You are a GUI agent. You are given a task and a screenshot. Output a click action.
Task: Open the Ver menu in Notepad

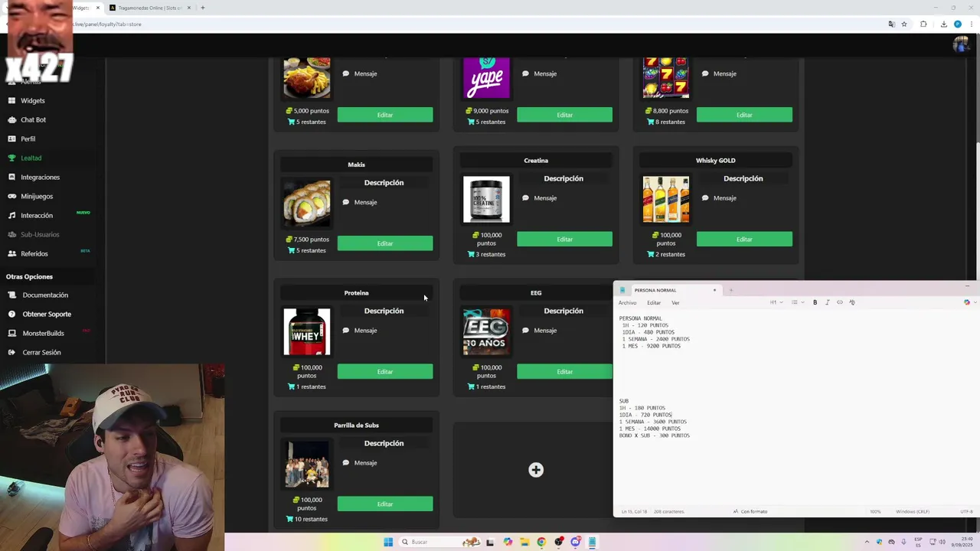pyautogui.click(x=675, y=302)
